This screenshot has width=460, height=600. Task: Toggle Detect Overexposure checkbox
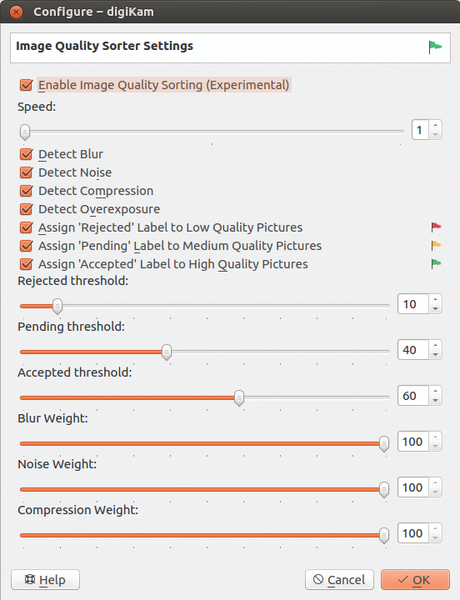pos(26,209)
